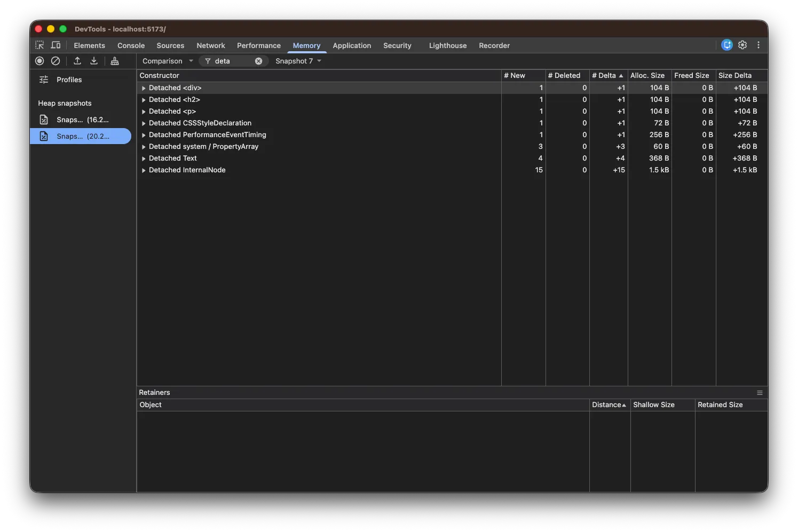Screen dimensions: 798x532
Task: Open the Profiles sliders icon
Action: pyautogui.click(x=44, y=80)
